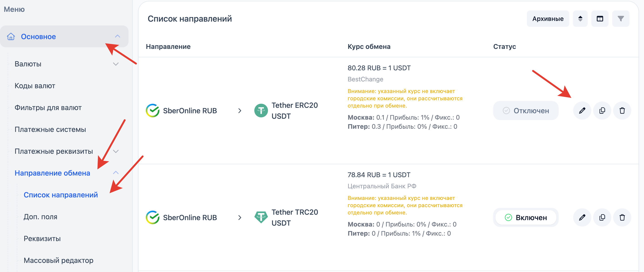The height and width of the screenshot is (272, 644).
Task: Collapse the Основное menu section
Action: 117,36
